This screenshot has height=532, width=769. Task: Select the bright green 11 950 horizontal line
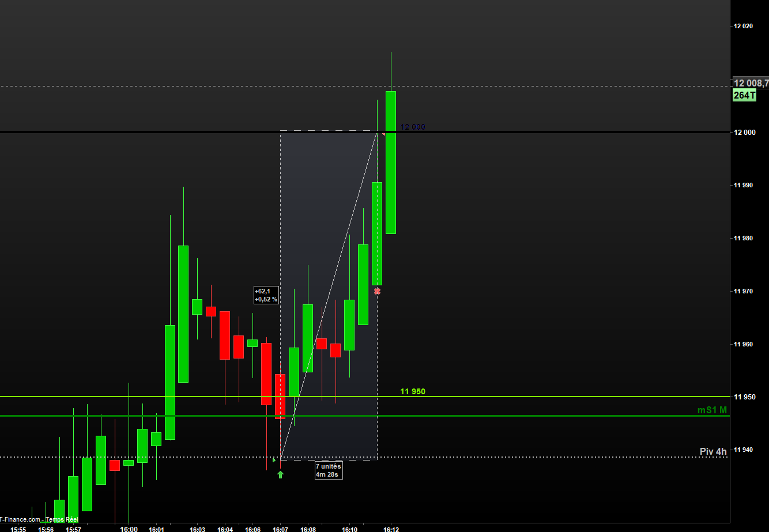[364, 397]
